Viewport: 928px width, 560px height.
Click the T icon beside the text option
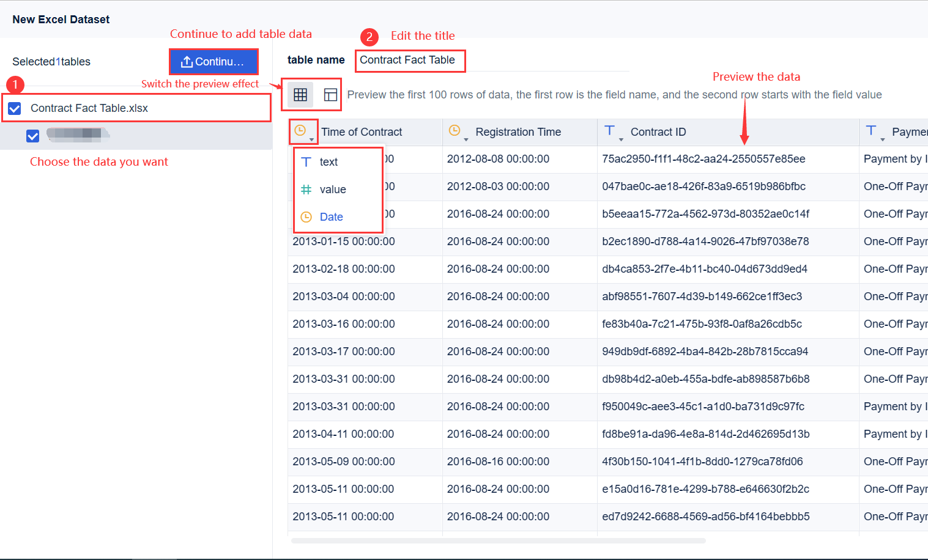click(306, 161)
